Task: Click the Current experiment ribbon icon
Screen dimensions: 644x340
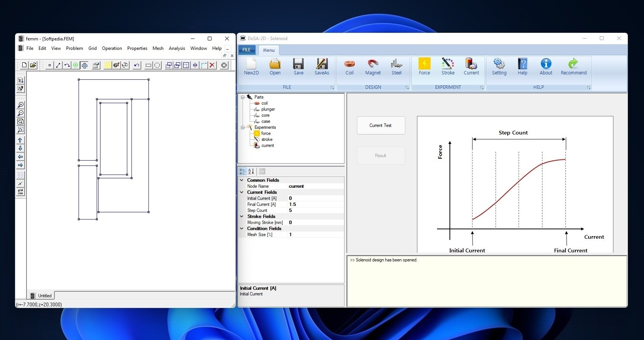Action: click(x=471, y=67)
